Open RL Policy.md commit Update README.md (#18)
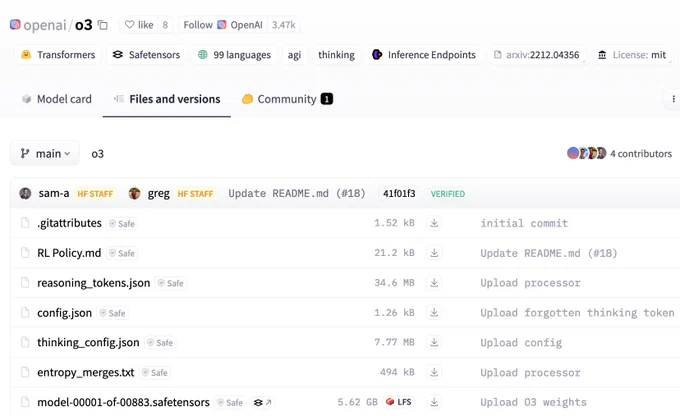680x416 pixels. pos(549,253)
